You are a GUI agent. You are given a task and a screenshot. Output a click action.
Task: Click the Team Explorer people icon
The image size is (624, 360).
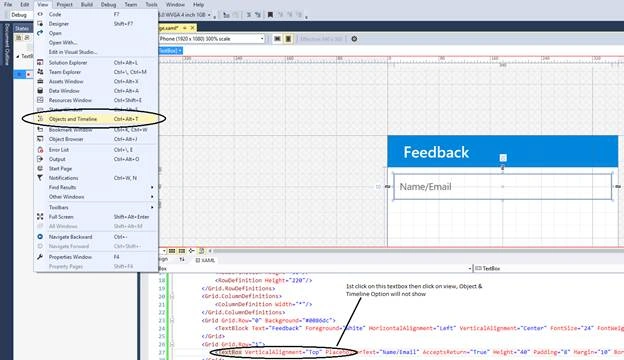point(40,72)
